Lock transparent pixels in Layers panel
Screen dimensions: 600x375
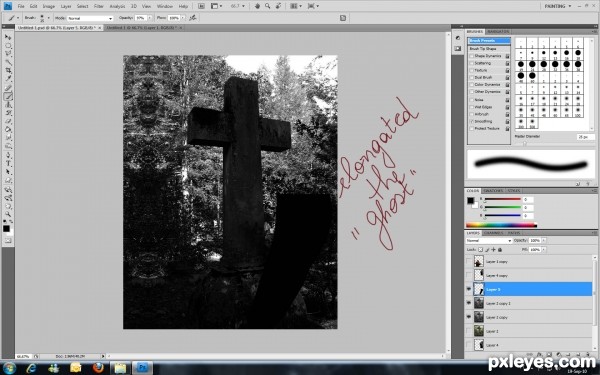click(x=480, y=249)
